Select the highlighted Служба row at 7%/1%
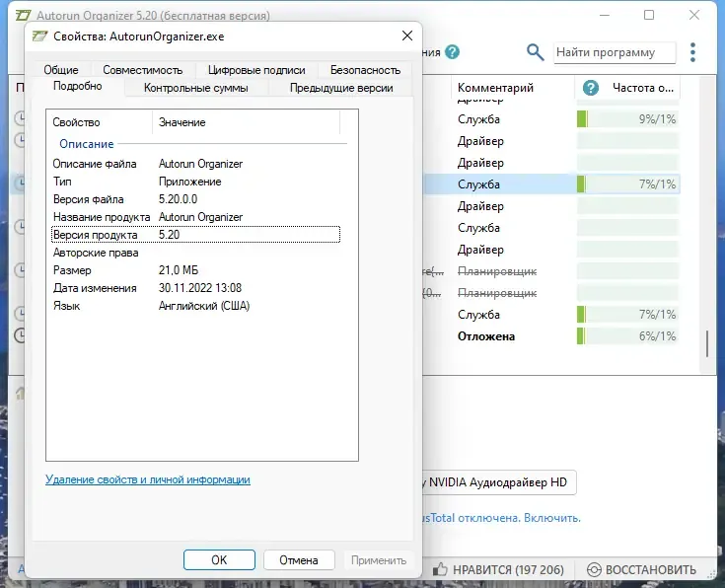 (551, 184)
